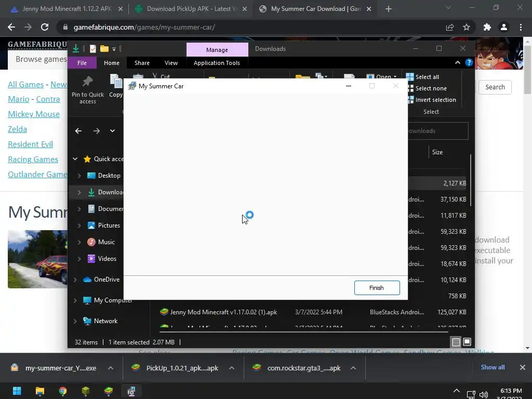Bookmark this page with the star icon

point(467,27)
